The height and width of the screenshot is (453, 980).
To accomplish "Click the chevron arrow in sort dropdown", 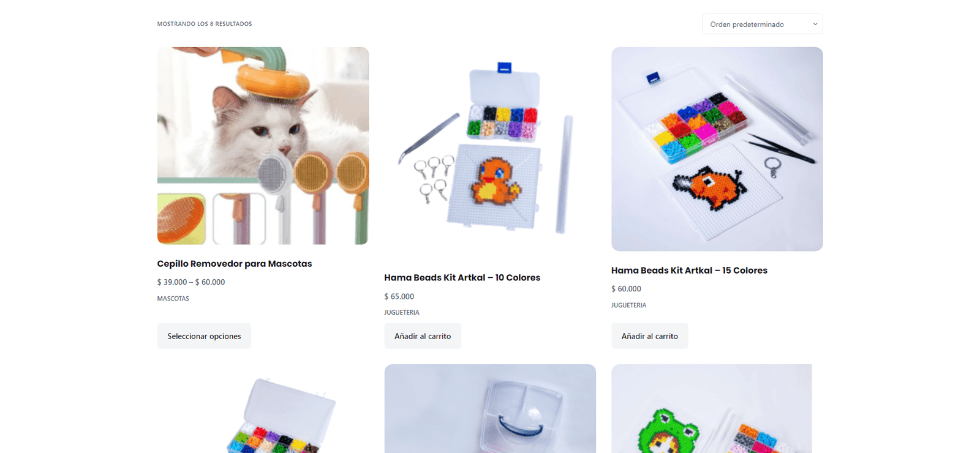I will (815, 24).
